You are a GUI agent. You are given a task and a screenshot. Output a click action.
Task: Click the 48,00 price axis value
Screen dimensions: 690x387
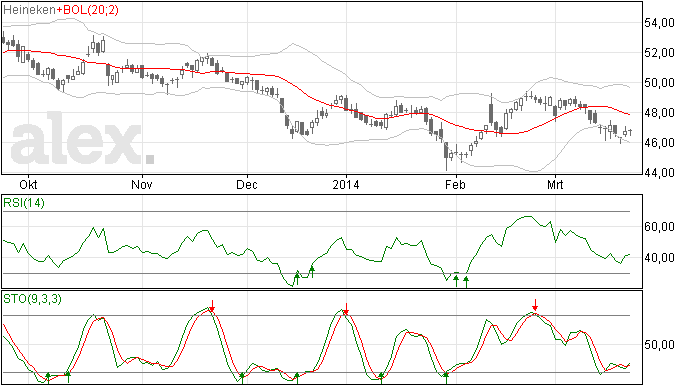coord(659,112)
